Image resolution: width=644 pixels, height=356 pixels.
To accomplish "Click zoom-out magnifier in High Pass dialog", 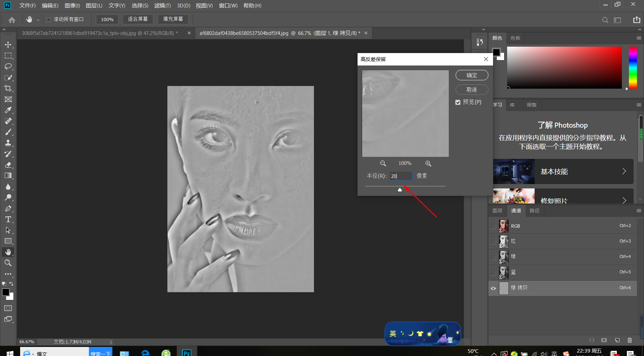I will click(383, 164).
